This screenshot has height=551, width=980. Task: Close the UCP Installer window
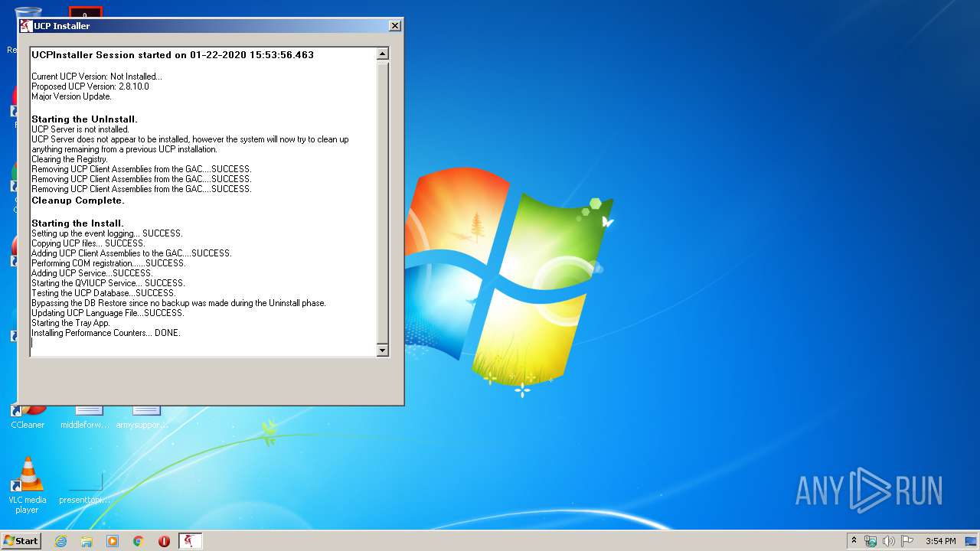[395, 26]
